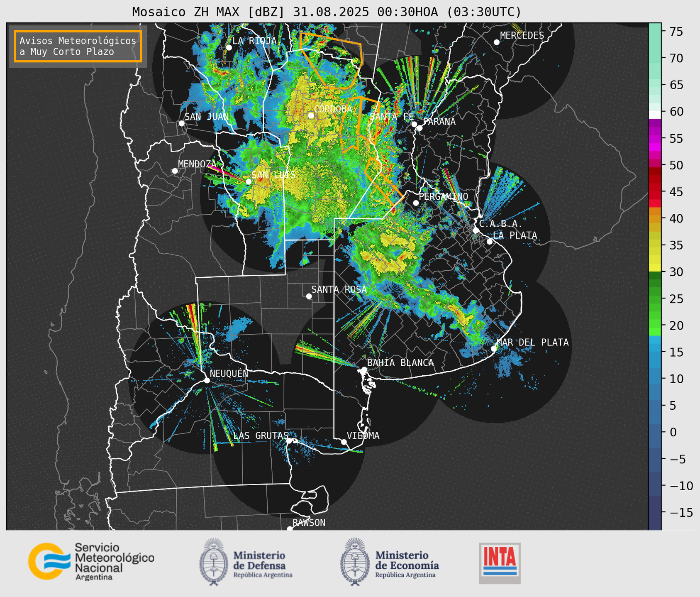Click the BAHÍA BLANCA city label

(400, 363)
